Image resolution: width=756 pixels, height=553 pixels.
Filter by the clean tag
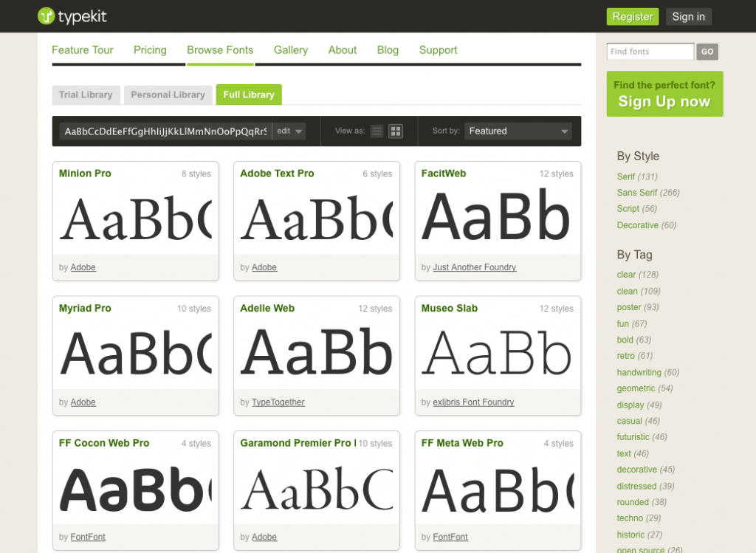pyautogui.click(x=628, y=291)
